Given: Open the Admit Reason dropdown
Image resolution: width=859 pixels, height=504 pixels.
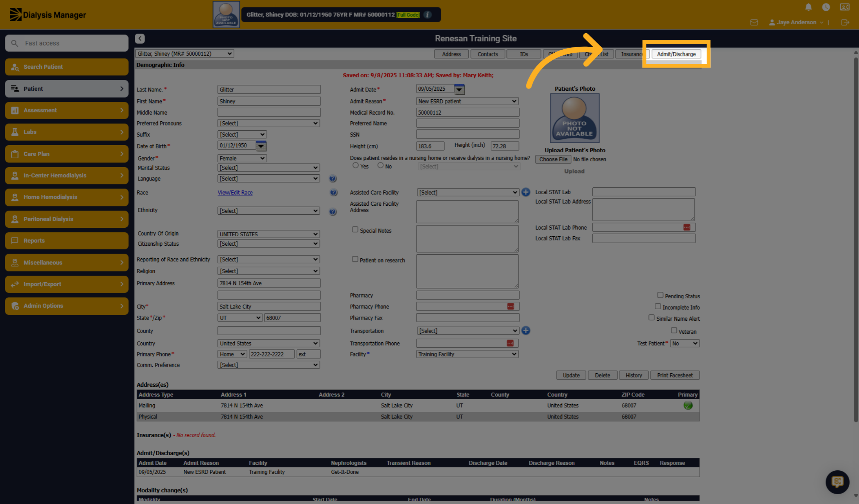Looking at the screenshot, I should click(x=467, y=101).
